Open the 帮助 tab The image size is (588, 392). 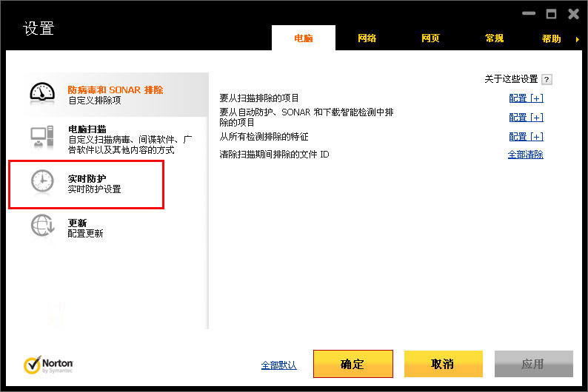click(x=551, y=38)
